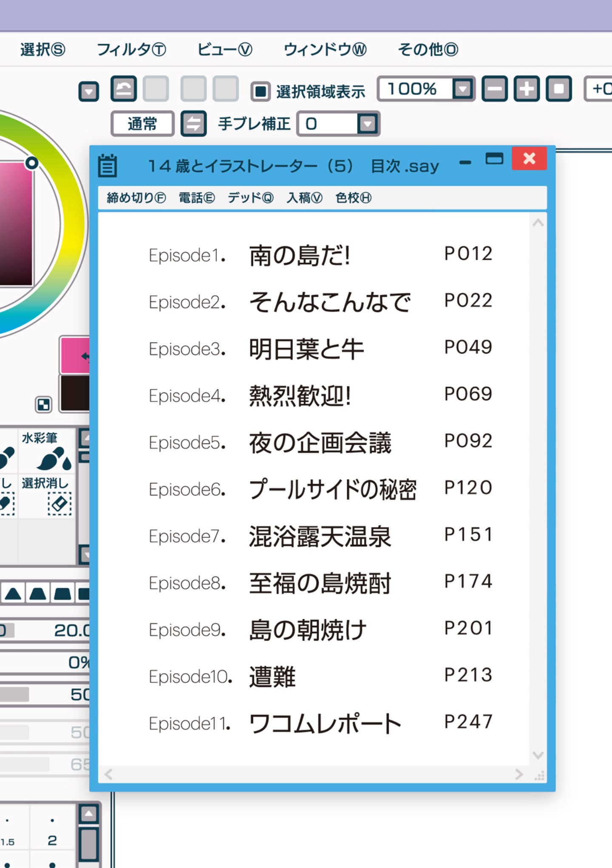Open 色校 menu in the say window
Screen dimensions: 612x868
353,197
